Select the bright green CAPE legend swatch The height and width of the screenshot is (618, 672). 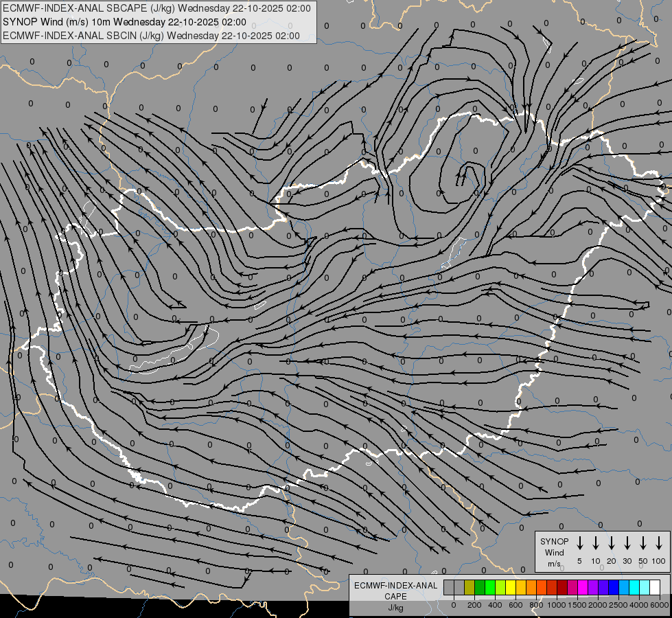[490, 587]
